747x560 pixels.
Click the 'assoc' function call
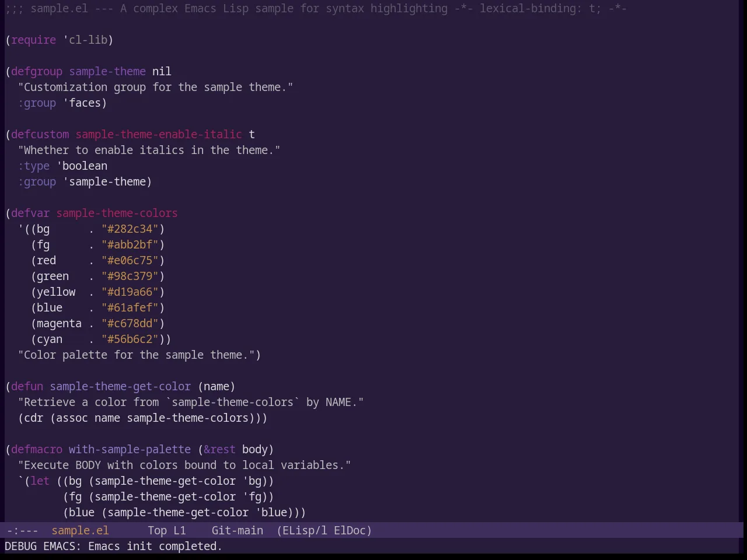point(72,418)
